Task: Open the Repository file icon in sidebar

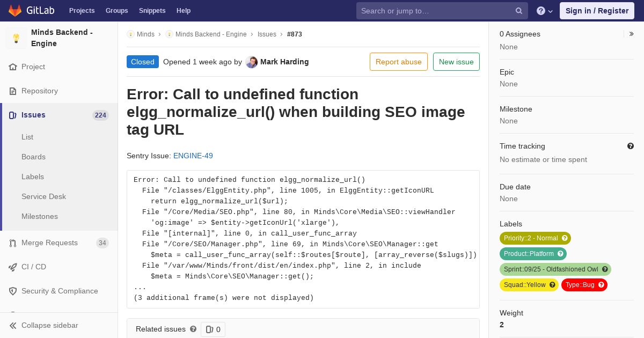Action: point(13,91)
